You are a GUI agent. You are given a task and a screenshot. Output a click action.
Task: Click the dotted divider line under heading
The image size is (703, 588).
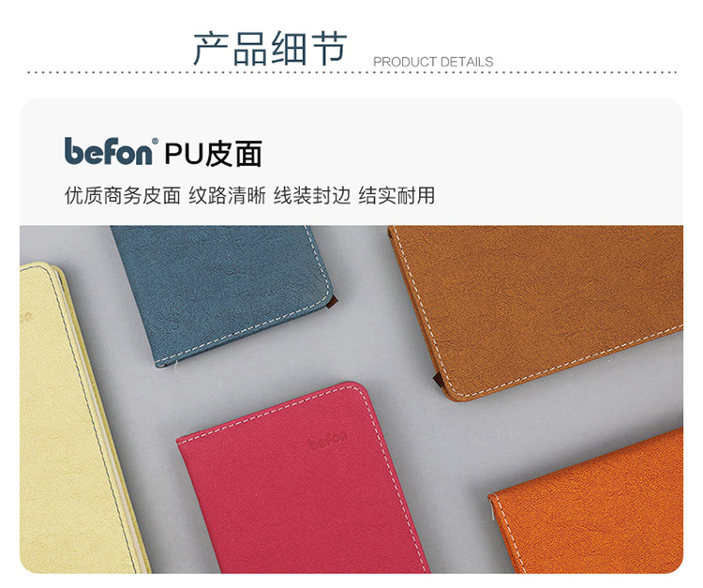click(x=351, y=72)
